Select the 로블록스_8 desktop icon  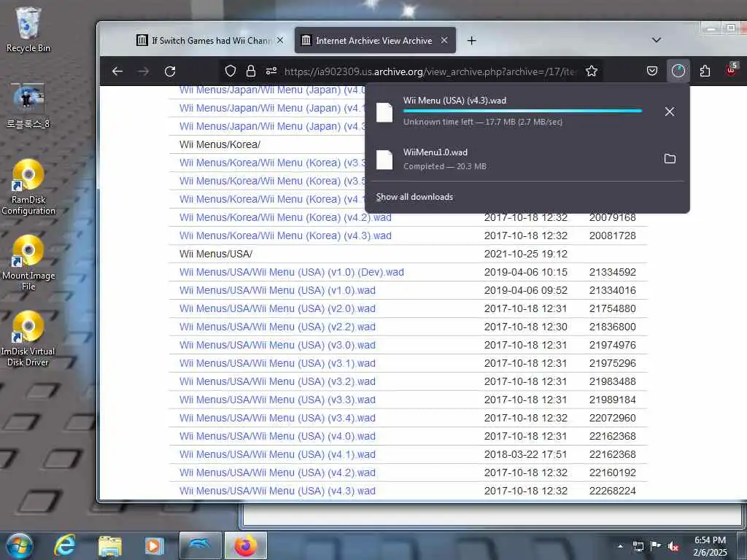[x=28, y=106]
